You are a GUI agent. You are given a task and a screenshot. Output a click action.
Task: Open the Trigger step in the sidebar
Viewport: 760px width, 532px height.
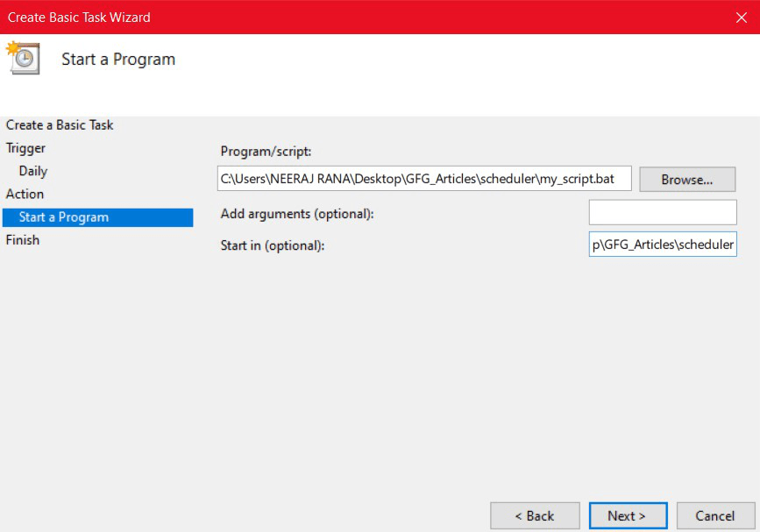[25, 148]
